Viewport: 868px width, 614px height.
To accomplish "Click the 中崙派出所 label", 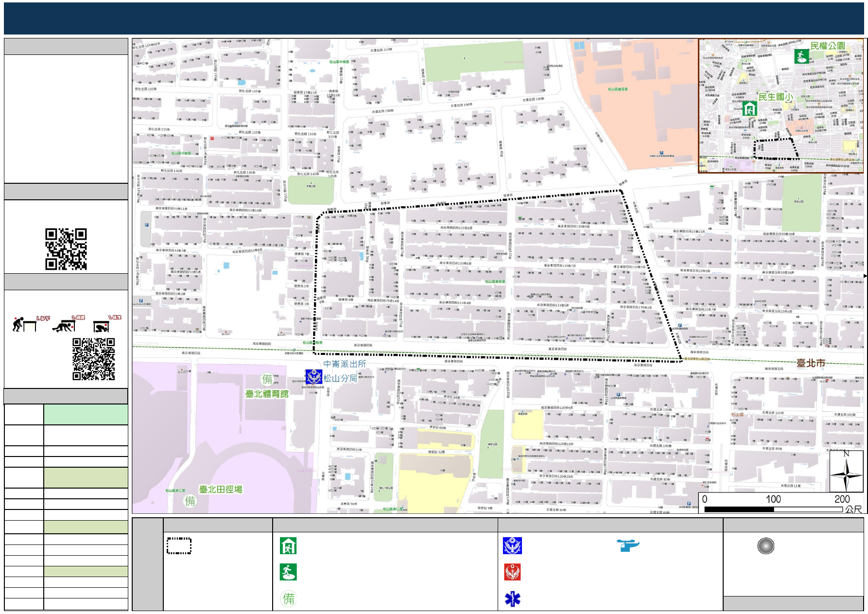I will tap(345, 364).
